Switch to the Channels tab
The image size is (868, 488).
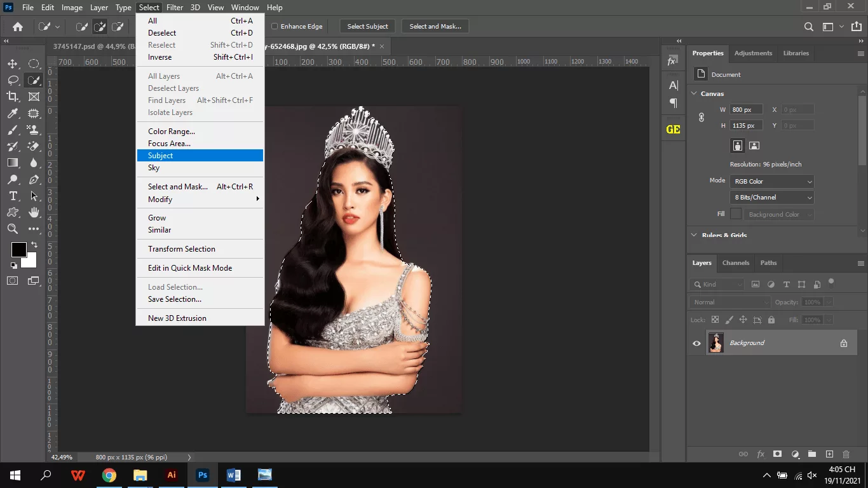click(x=735, y=262)
